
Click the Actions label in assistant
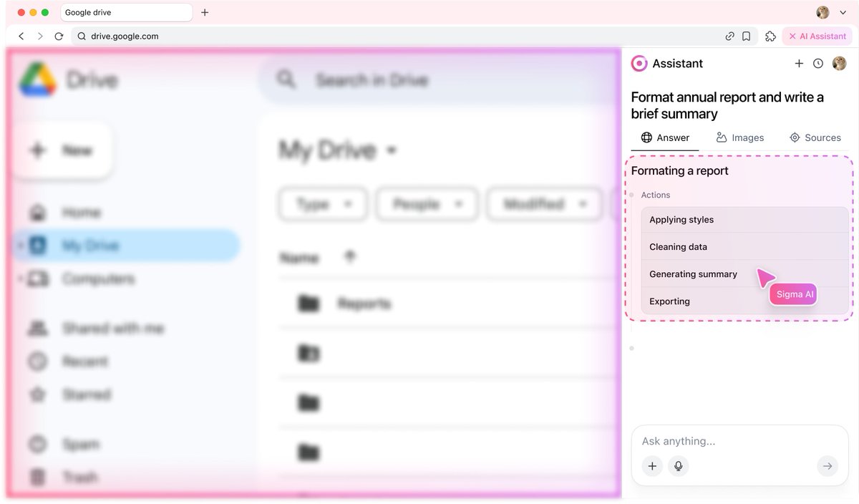pos(655,195)
